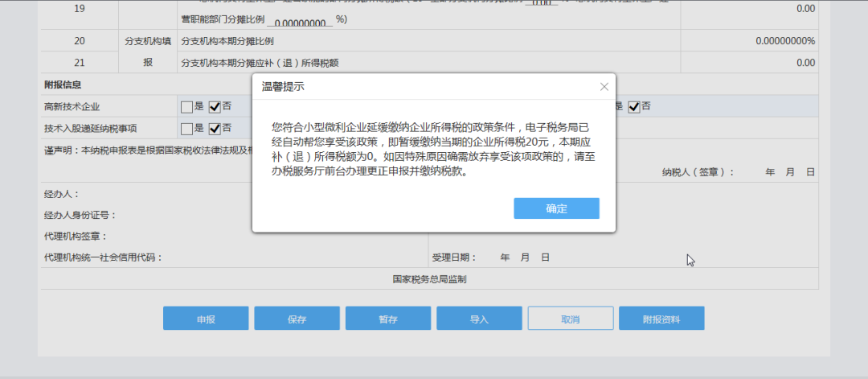868x379 pixels.
Task: Click the 代理机构签章： label
Action: 76,237
